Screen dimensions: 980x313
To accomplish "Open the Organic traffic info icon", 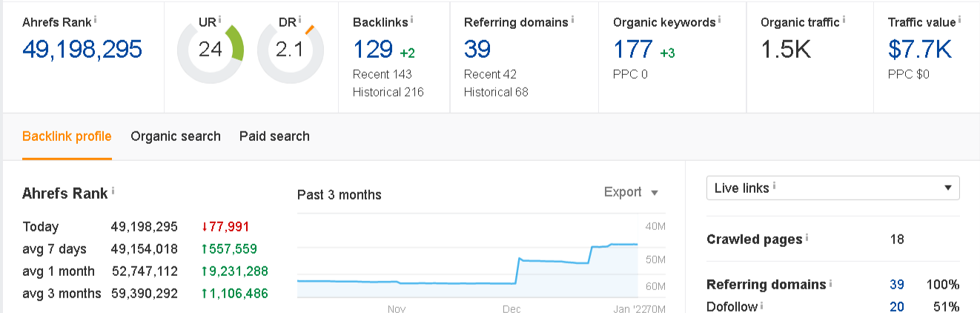I will tap(846, 19).
